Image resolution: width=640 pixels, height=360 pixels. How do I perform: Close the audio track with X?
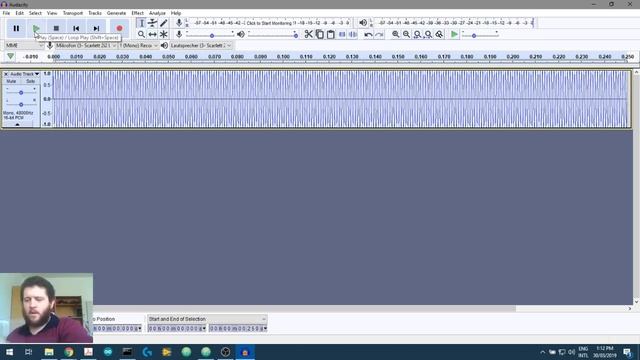coord(6,74)
